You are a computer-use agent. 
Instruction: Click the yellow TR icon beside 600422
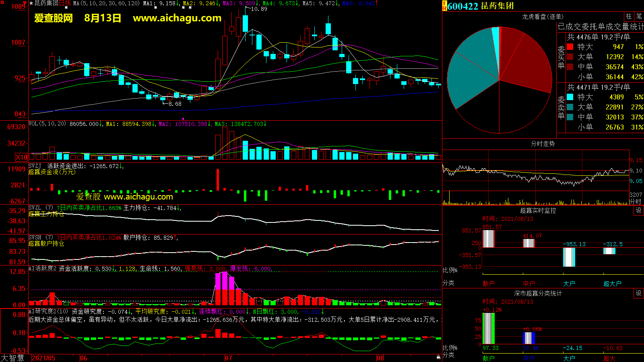[x=444, y=6]
